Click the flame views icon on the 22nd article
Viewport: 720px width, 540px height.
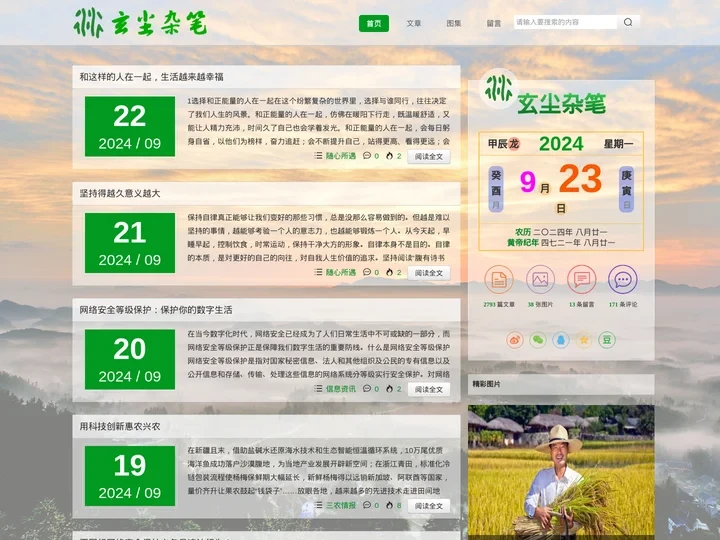coord(389,156)
